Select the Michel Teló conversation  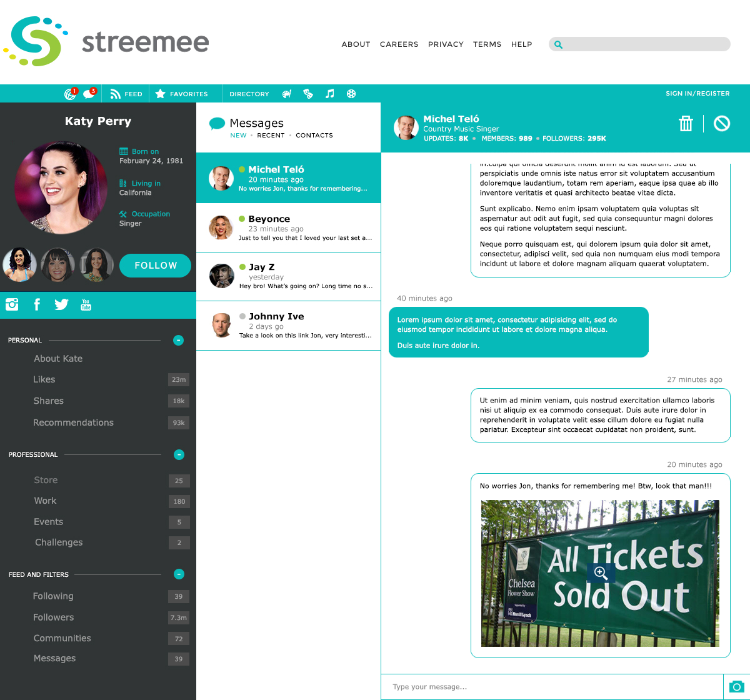[288, 178]
